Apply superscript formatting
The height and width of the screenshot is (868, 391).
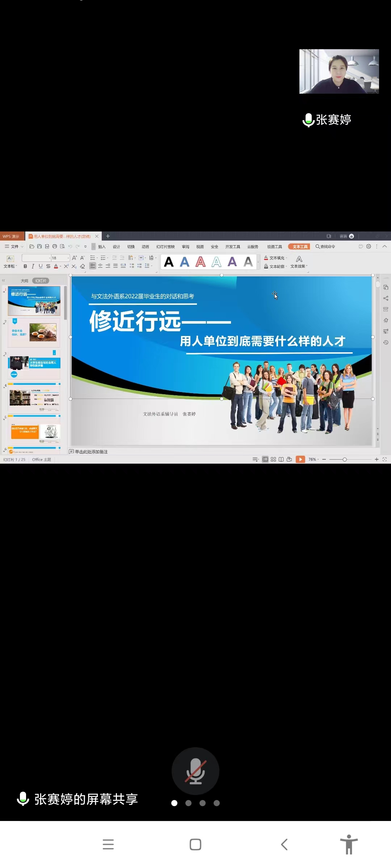tap(66, 266)
